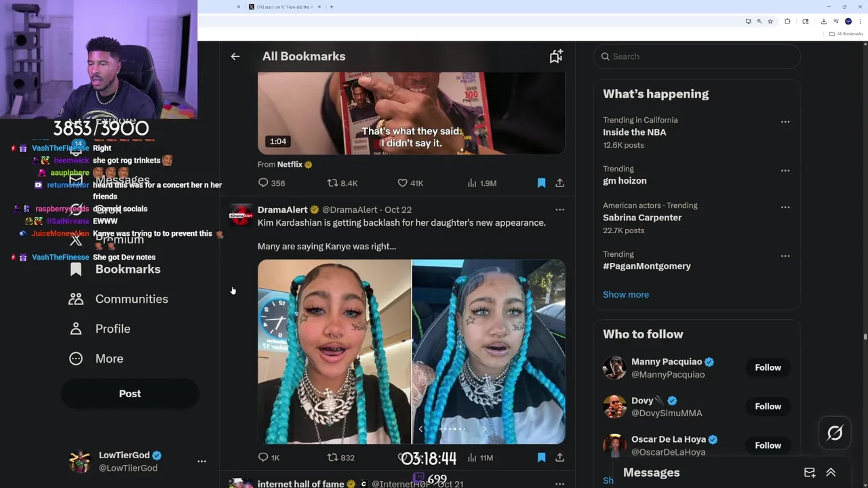
Task: Grab the page vertical scrollbar
Action: (865, 336)
